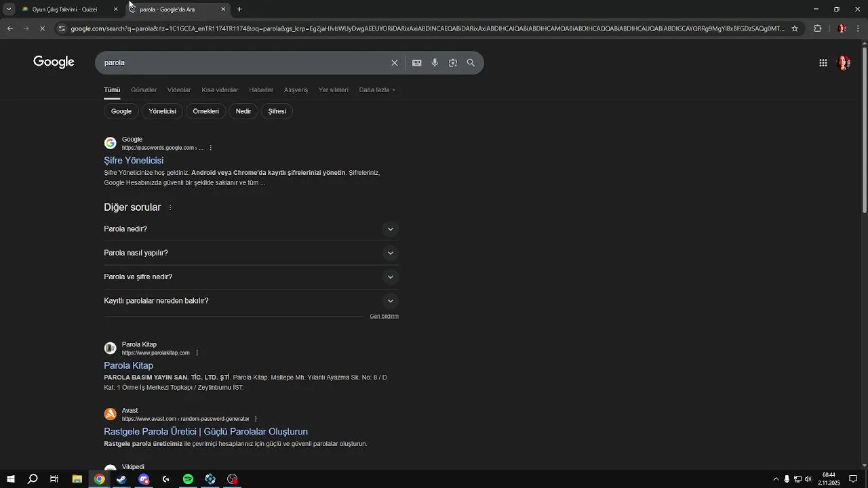Select the Tümü results tab

point(112,90)
